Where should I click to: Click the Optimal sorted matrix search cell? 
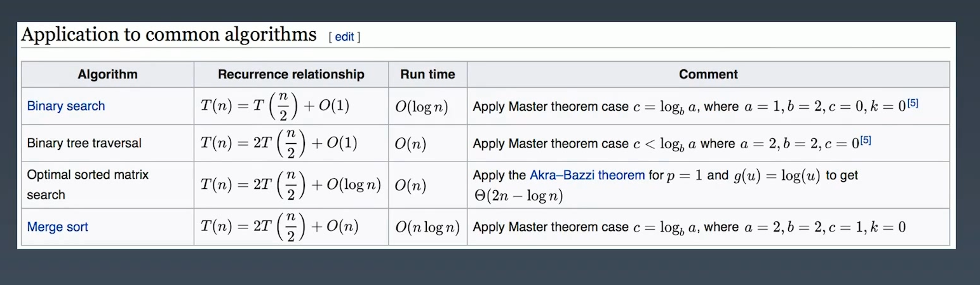click(x=88, y=184)
